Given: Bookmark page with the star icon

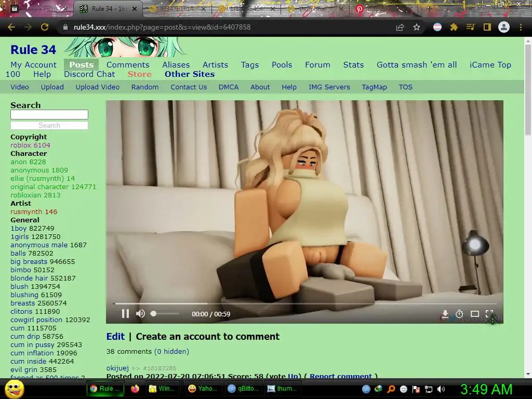Looking at the screenshot, I should [x=417, y=27].
